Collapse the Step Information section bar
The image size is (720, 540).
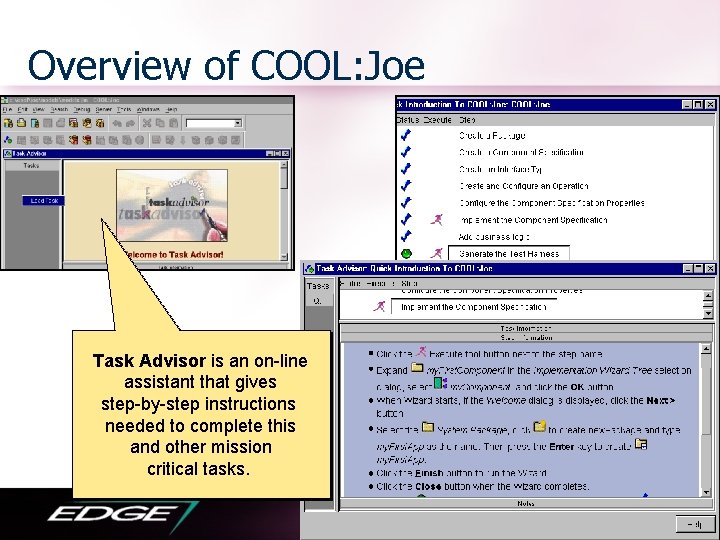526,338
